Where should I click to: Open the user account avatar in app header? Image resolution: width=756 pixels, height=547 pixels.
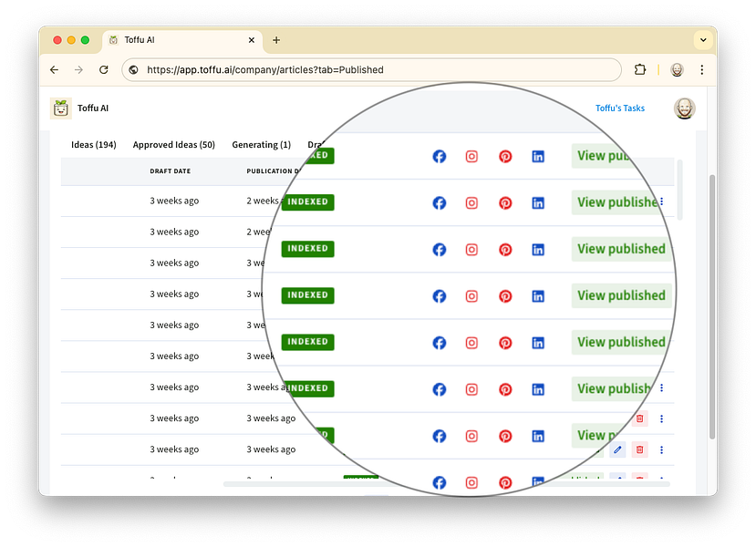coord(684,108)
